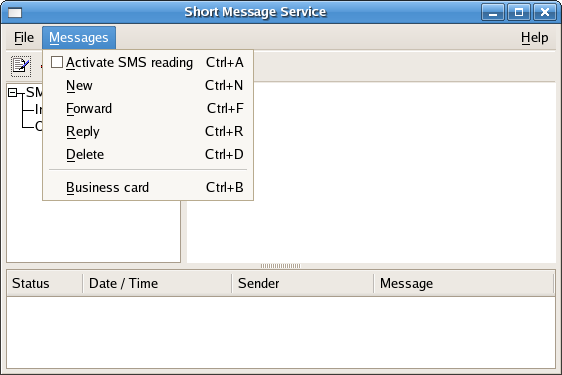Minimize the Short Message Service window
The width and height of the screenshot is (562, 375).
pyautogui.click(x=493, y=13)
